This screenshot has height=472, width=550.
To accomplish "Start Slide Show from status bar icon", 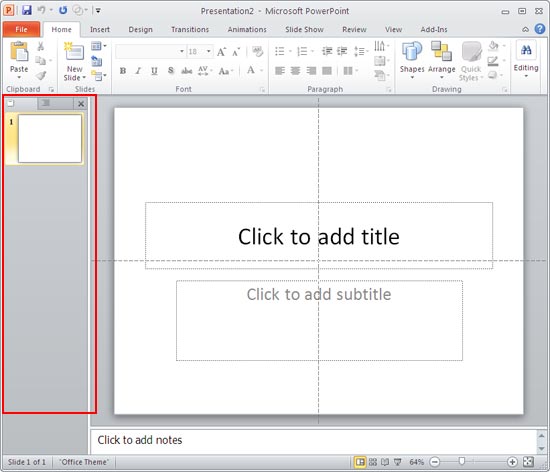I will point(397,462).
